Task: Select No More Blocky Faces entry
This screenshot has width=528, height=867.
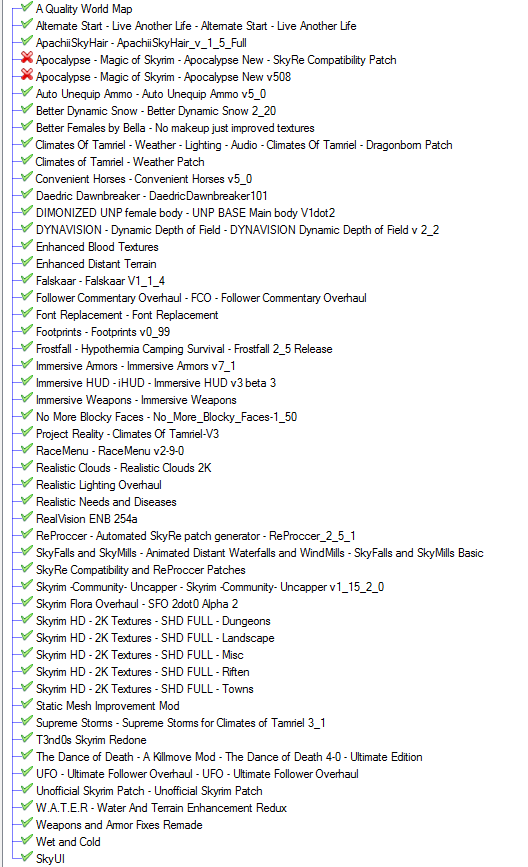Action: 166,417
